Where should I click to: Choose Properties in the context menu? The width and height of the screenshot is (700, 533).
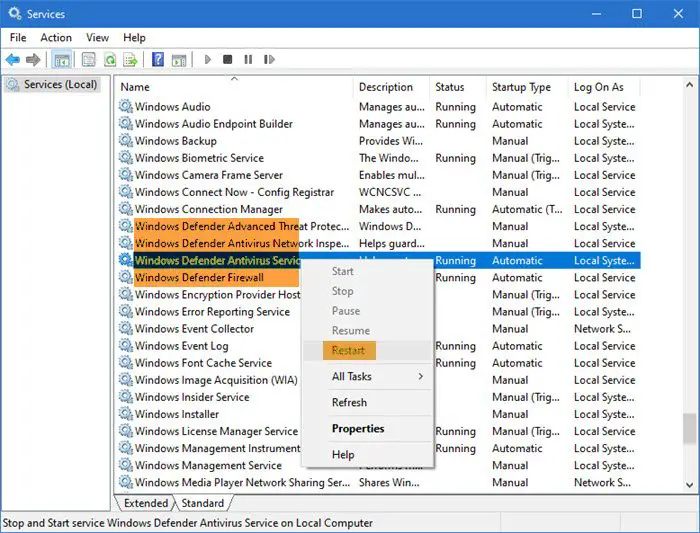click(368, 429)
